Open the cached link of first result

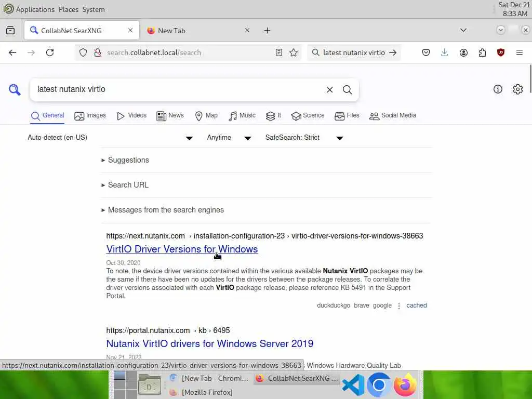pyautogui.click(x=417, y=305)
